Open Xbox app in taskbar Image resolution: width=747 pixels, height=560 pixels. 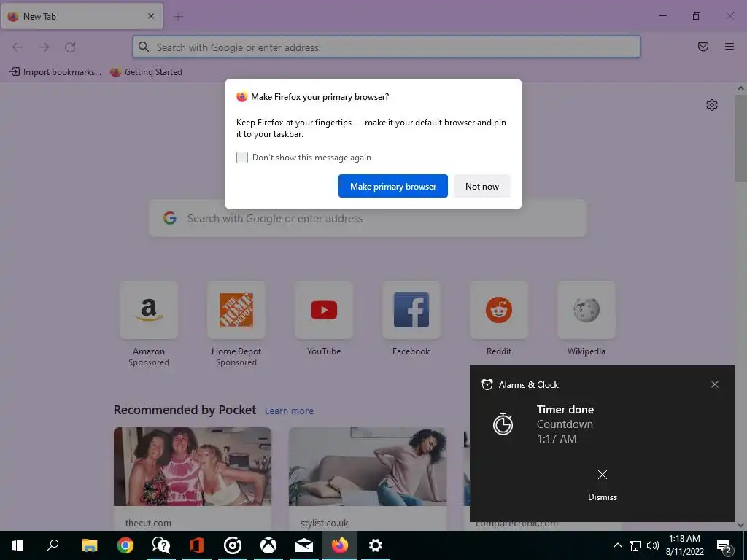(268, 545)
